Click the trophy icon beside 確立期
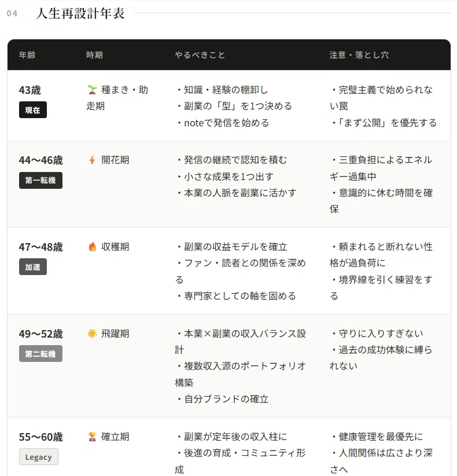 point(92,437)
